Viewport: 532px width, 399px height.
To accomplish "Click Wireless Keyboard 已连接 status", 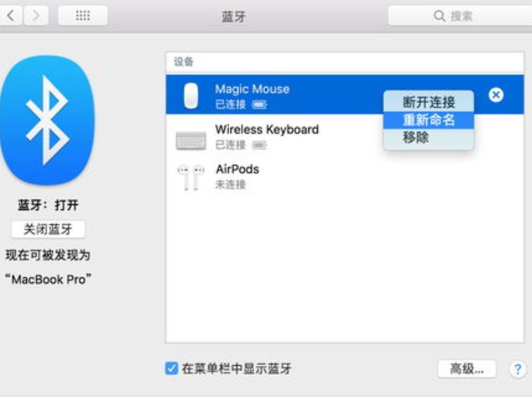I will click(x=231, y=145).
